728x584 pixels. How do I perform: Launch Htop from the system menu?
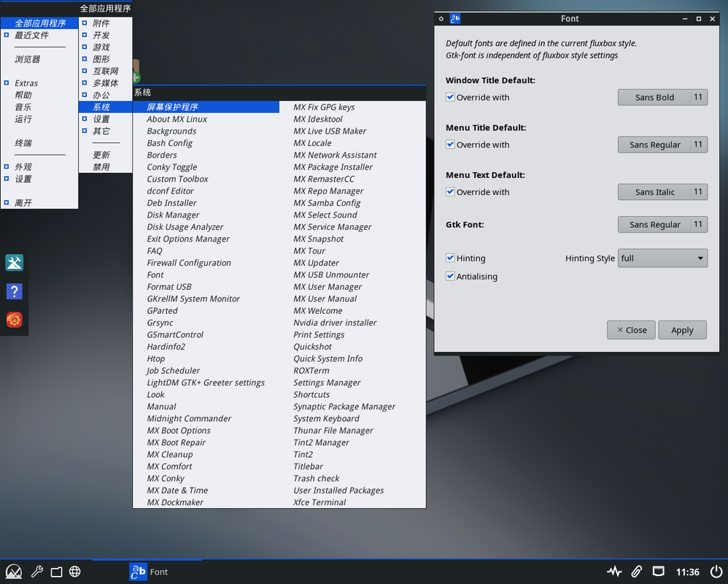pos(206,358)
